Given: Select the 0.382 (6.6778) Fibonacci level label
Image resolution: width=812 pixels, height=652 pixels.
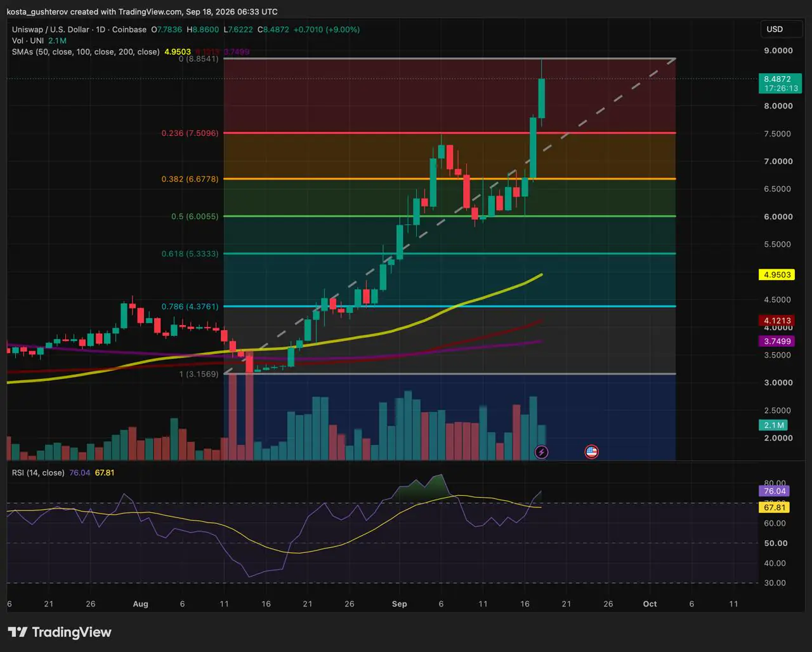Looking at the screenshot, I should click(190, 179).
